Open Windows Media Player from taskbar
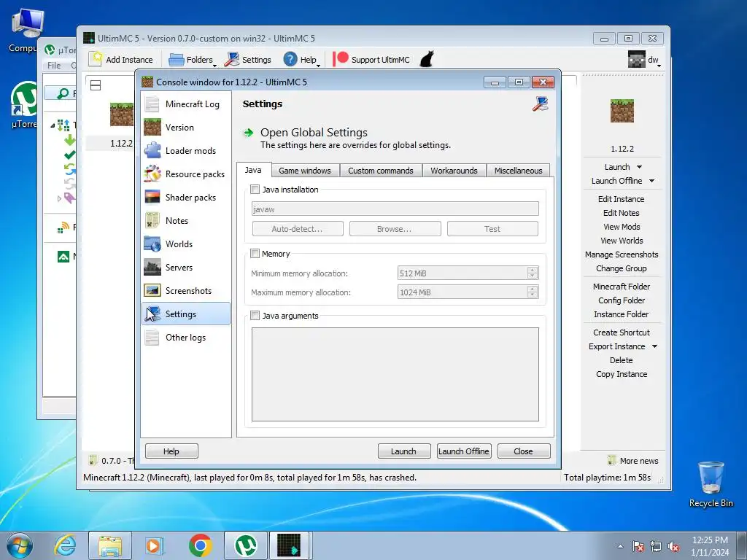The image size is (747, 560). point(153,545)
